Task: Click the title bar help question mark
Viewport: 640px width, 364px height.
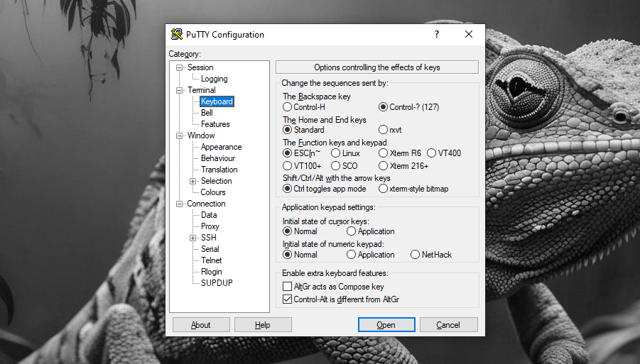Action: [436, 34]
